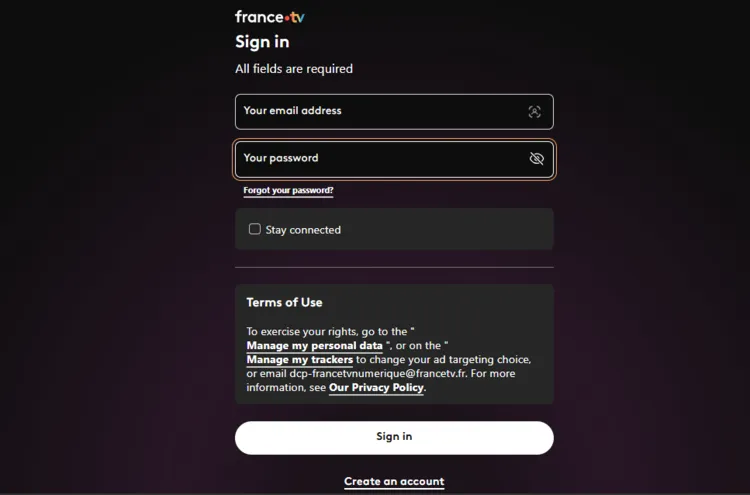This screenshot has height=495, width=750.
Task: Click the 'Stay connected' label text
Action: coord(303,230)
